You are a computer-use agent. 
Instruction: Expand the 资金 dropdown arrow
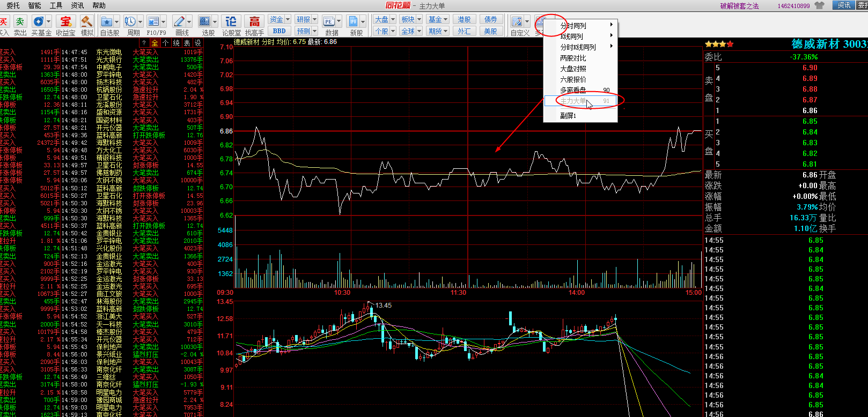[x=288, y=19]
